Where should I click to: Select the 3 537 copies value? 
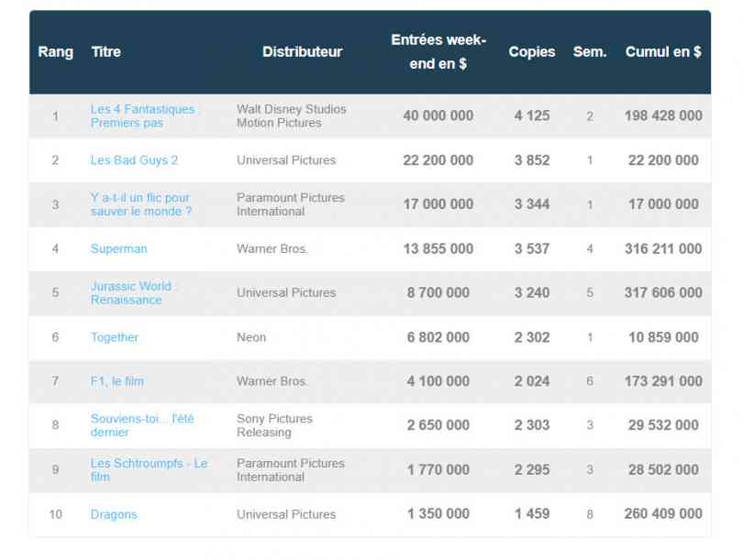tap(532, 249)
